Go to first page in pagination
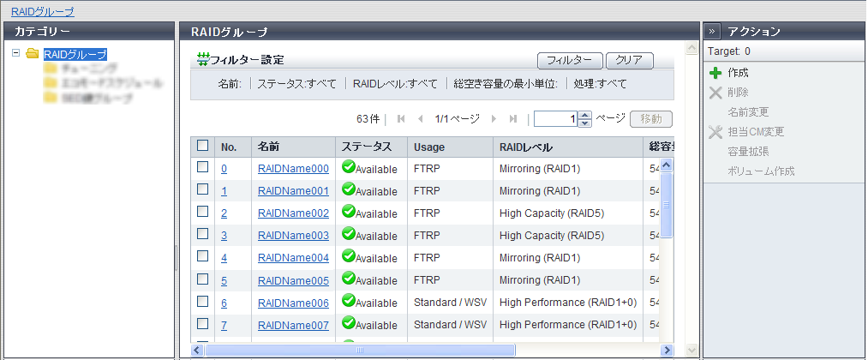Screen dimensions: 868x360 (401, 119)
